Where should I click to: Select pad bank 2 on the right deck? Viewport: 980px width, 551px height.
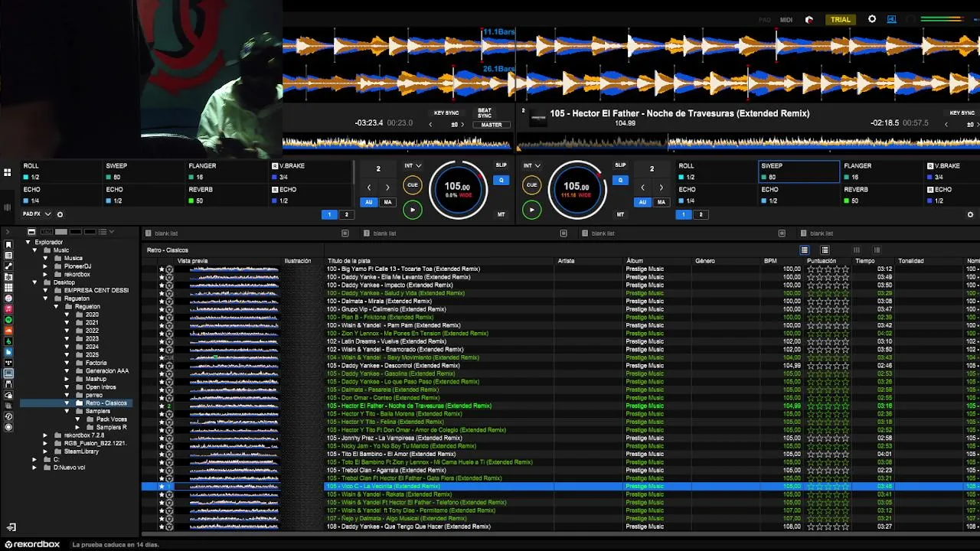701,214
